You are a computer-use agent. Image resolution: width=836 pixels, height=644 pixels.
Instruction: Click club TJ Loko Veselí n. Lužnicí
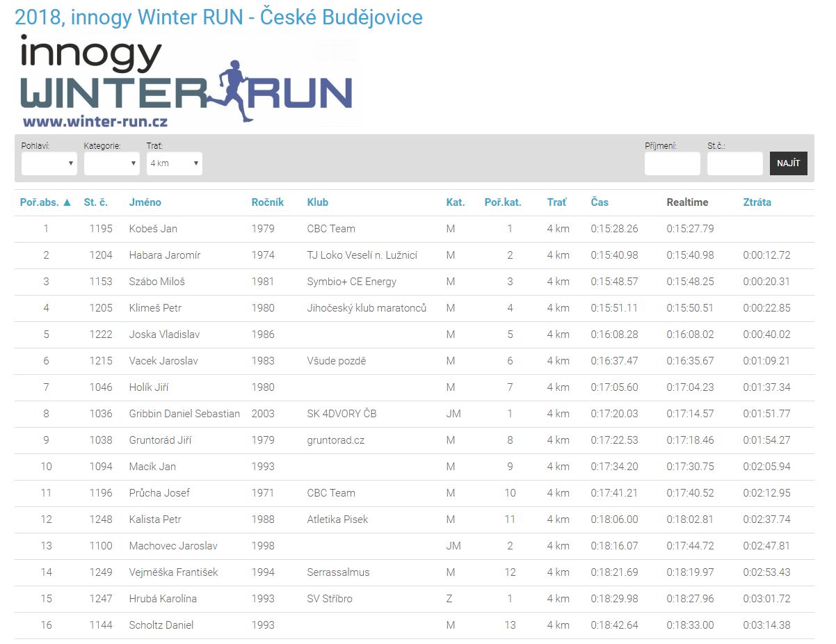tap(362, 255)
